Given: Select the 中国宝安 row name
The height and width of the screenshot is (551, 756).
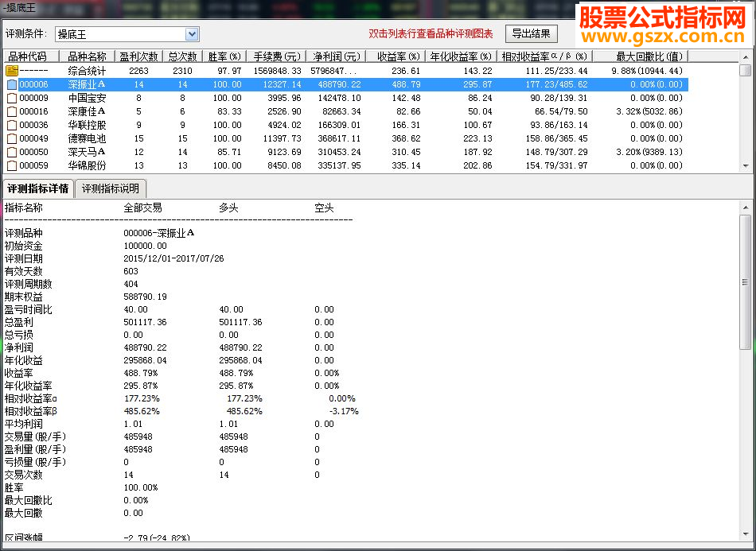Looking at the screenshot, I should click(x=87, y=98).
